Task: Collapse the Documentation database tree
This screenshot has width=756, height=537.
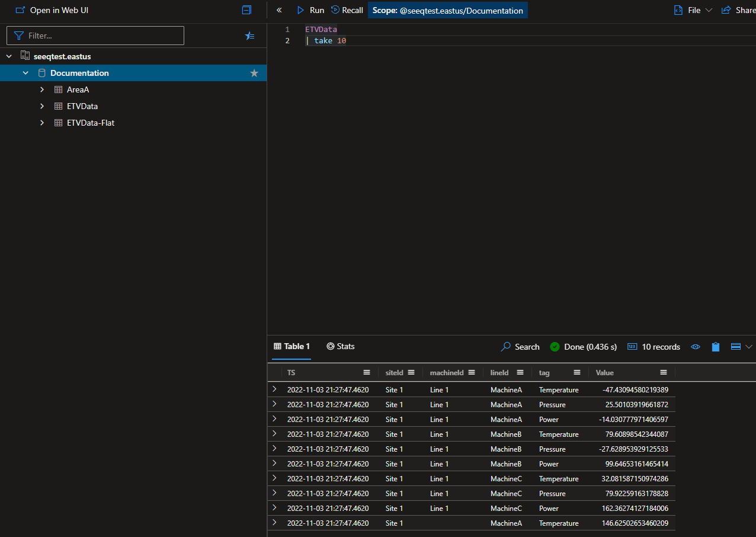Action: (x=25, y=72)
